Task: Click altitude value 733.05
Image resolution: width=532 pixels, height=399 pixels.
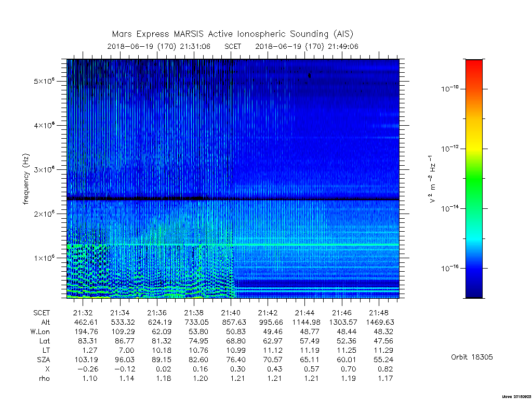Action: click(x=197, y=322)
